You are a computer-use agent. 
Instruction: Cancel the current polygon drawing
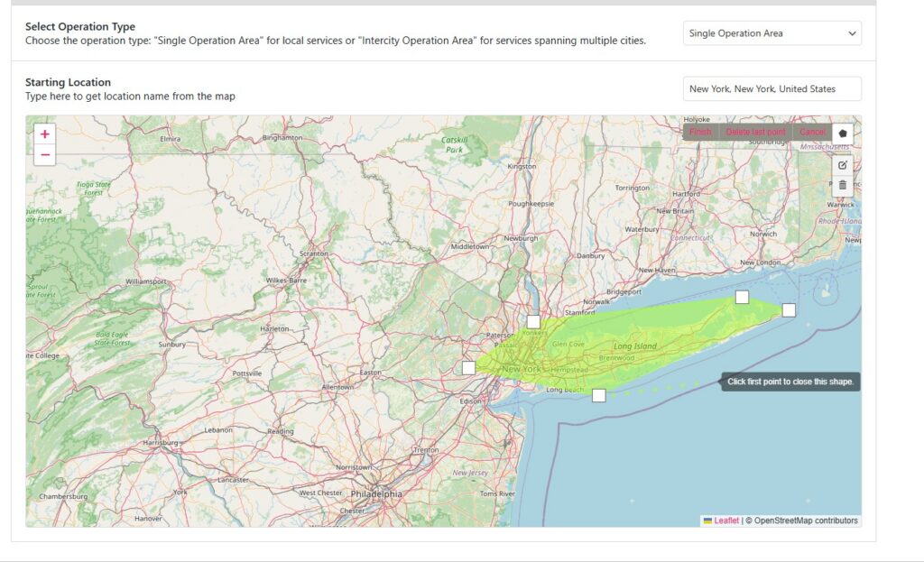[811, 132]
